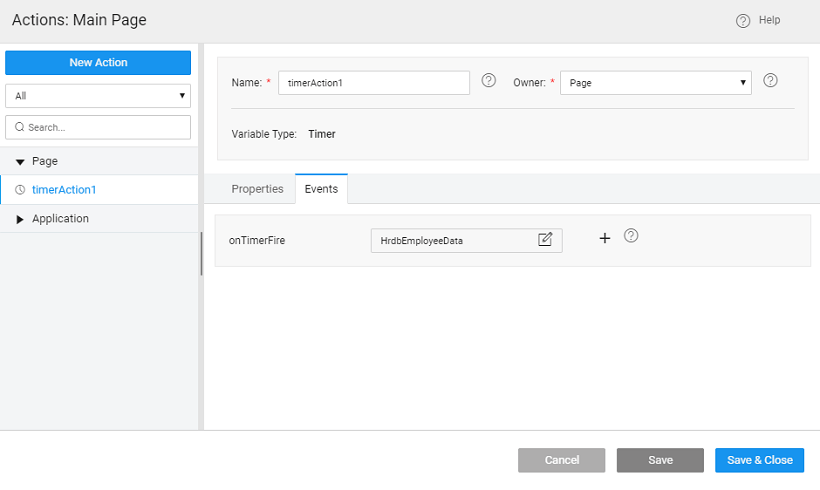The height and width of the screenshot is (490, 820).
Task: Expand the Application tree section
Action: click(20, 219)
